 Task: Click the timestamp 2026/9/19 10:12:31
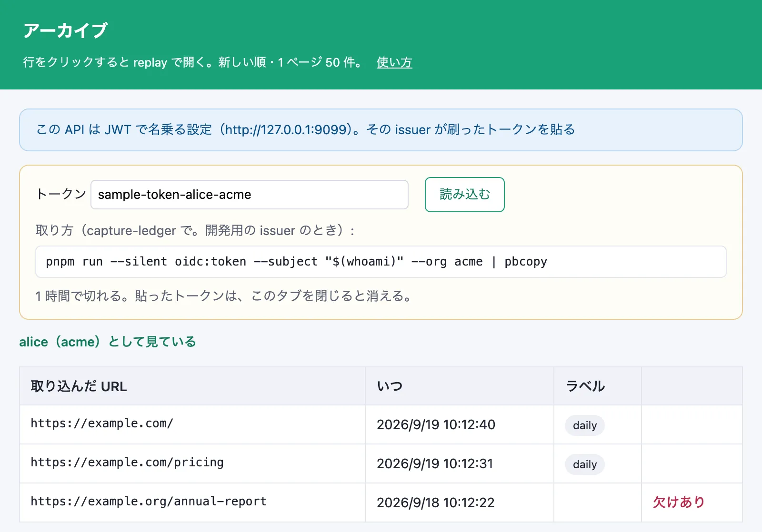[435, 463]
